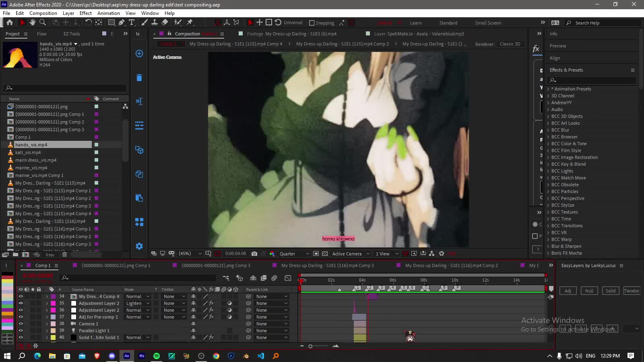Enable the Snapping checkbox
644x362 pixels.
pyautogui.click(x=312, y=23)
